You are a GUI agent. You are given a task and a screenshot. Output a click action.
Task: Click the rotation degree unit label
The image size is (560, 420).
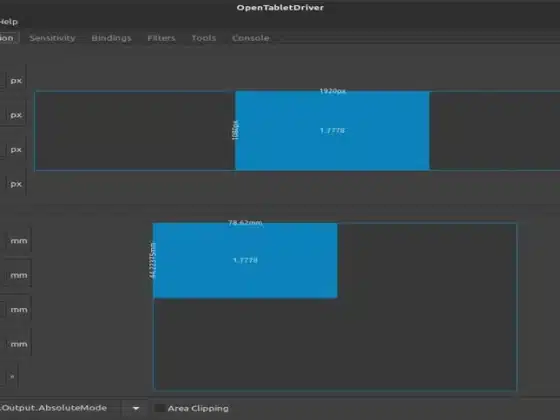(12, 376)
